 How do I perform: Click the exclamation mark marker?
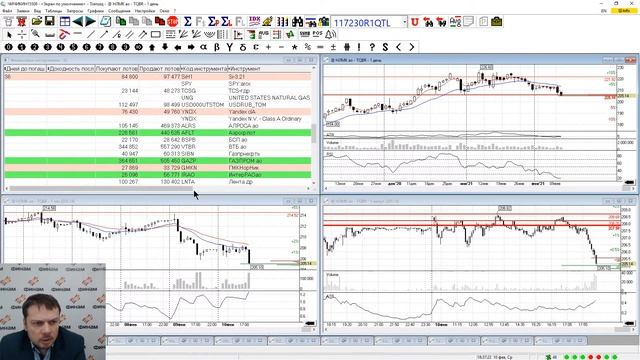pyautogui.click(x=359, y=47)
